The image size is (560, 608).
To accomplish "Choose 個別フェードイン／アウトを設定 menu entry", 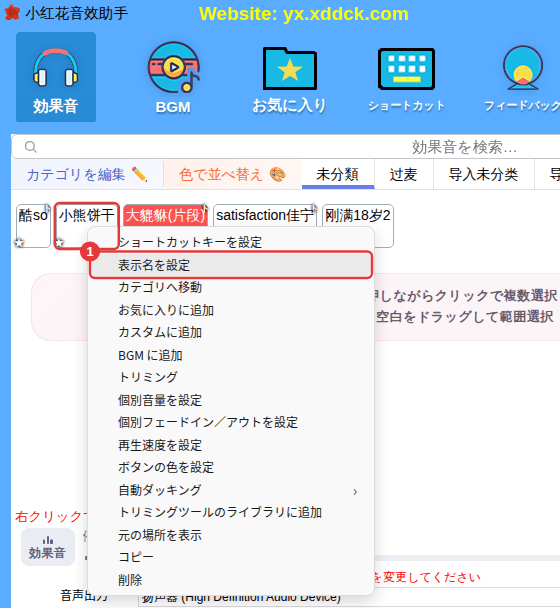I will [231, 422].
